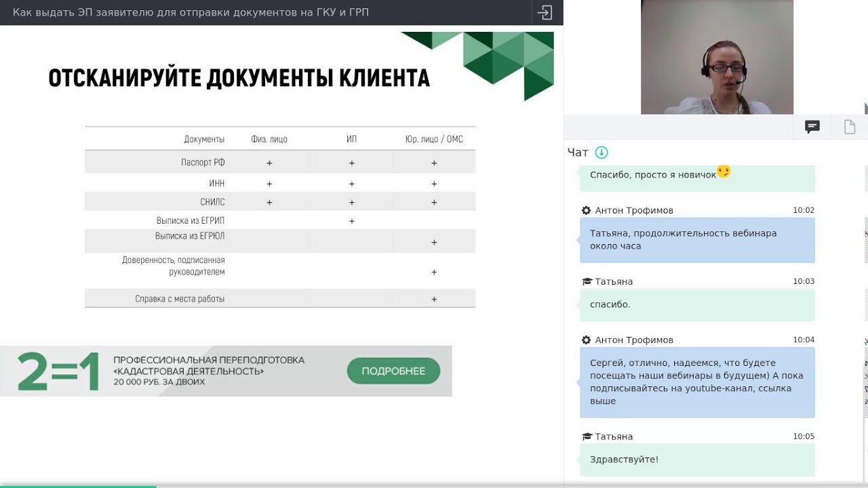The height and width of the screenshot is (488, 868).
Task: Click the green progress bar at bottom
Action: pos(78,486)
